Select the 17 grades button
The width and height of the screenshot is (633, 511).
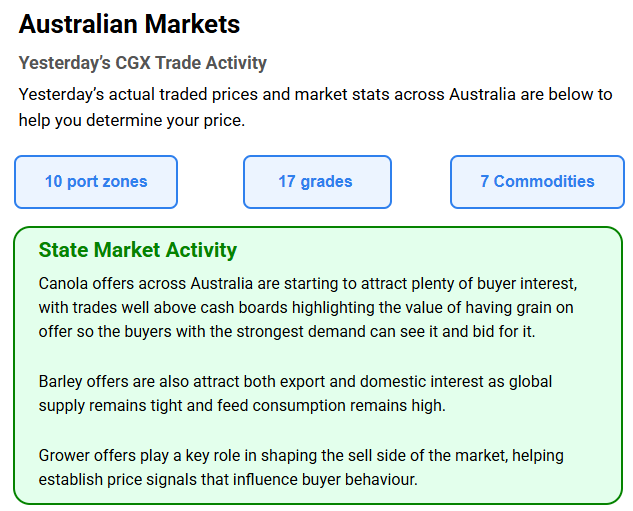click(x=315, y=182)
